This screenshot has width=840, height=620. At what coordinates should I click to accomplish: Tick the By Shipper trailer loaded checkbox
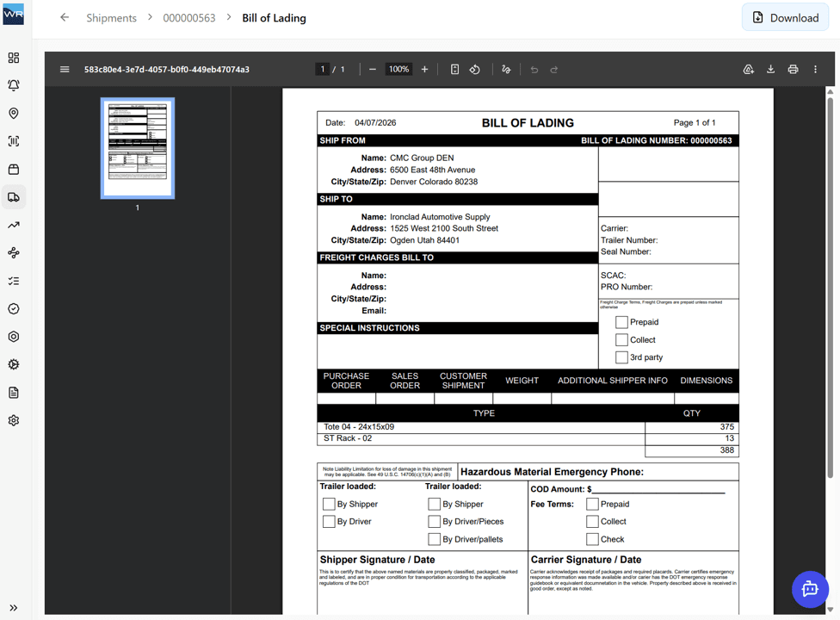tap(329, 504)
